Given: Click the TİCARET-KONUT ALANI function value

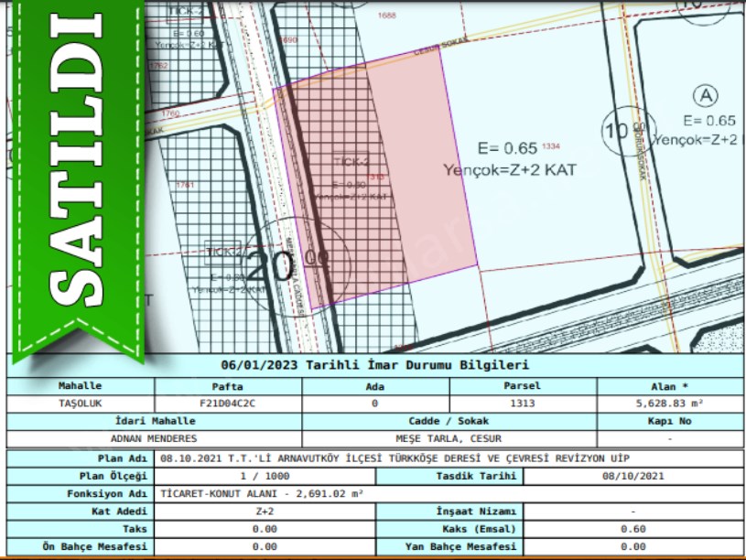Looking at the screenshot, I should pyautogui.click(x=262, y=493).
